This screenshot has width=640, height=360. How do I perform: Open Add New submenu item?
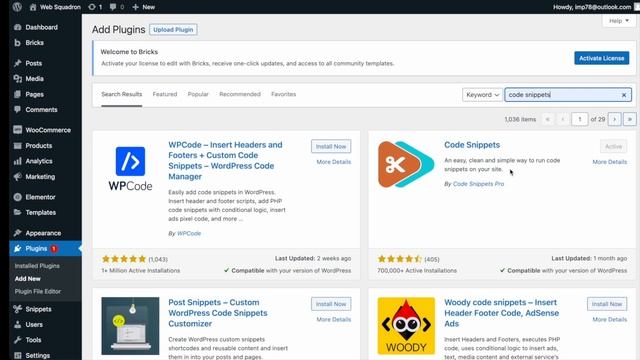(x=27, y=279)
